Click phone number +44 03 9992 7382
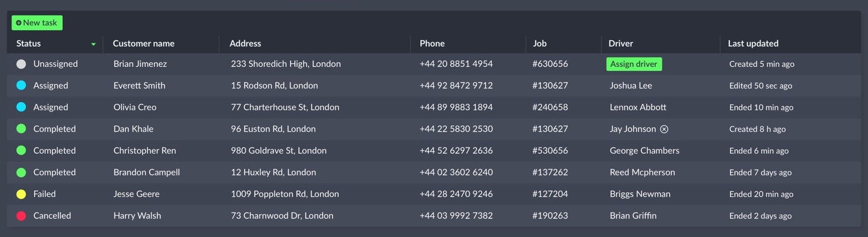 pyautogui.click(x=456, y=215)
